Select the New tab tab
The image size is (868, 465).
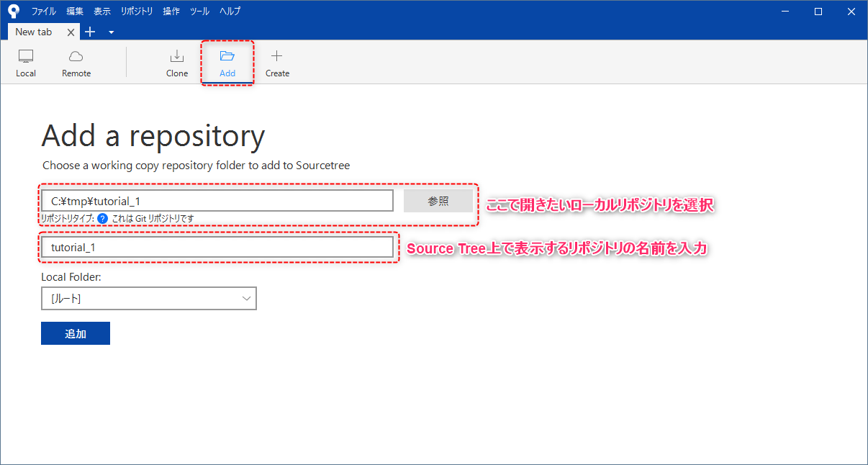(34, 32)
